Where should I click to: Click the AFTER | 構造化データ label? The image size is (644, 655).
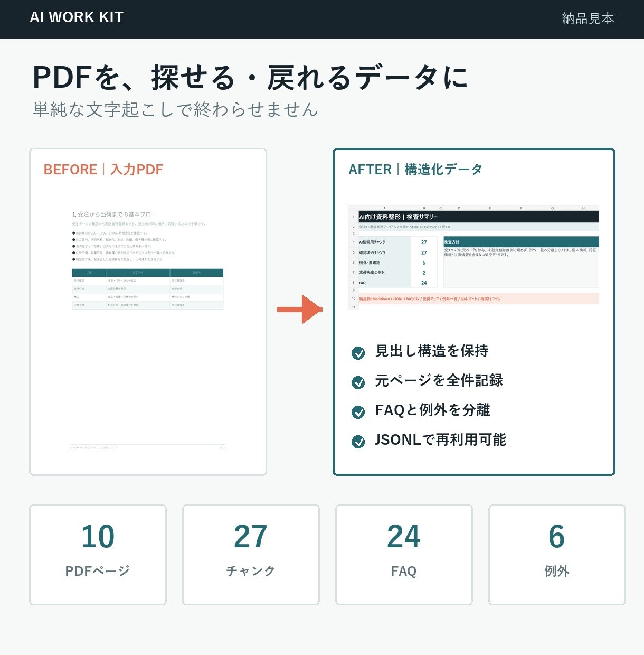pos(415,170)
